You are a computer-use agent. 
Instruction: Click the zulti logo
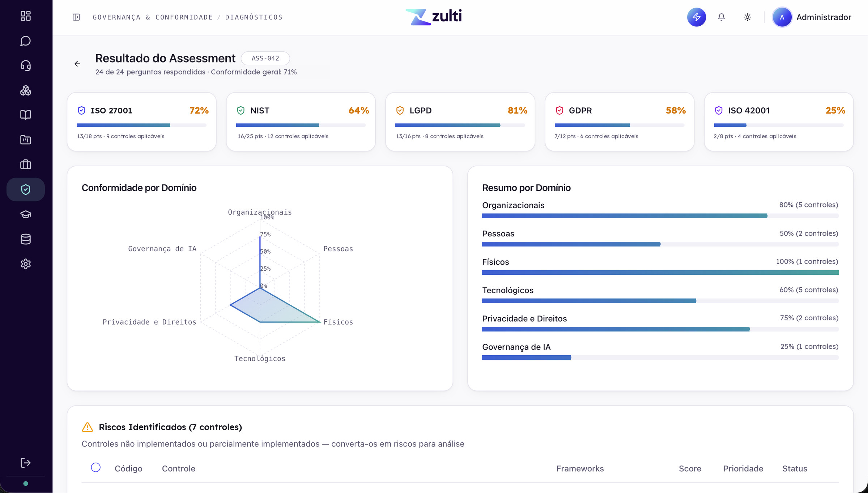click(x=434, y=17)
